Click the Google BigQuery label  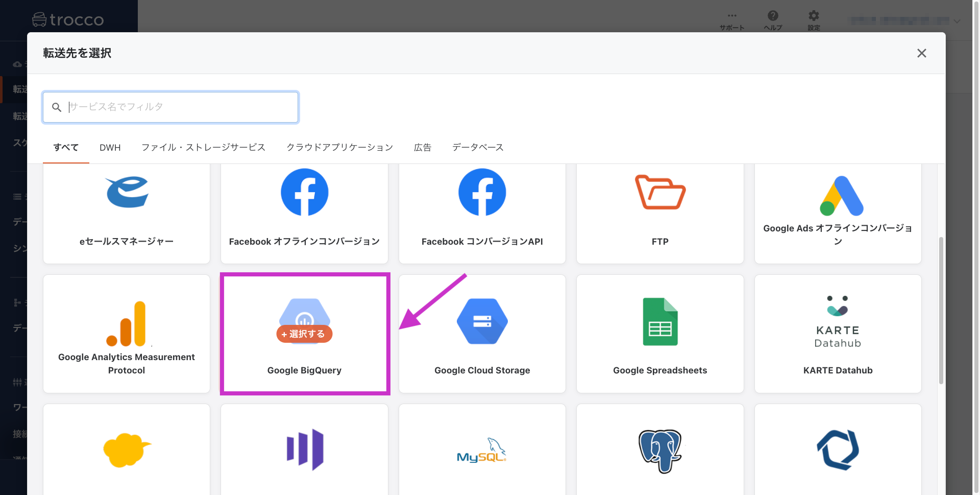coord(304,370)
